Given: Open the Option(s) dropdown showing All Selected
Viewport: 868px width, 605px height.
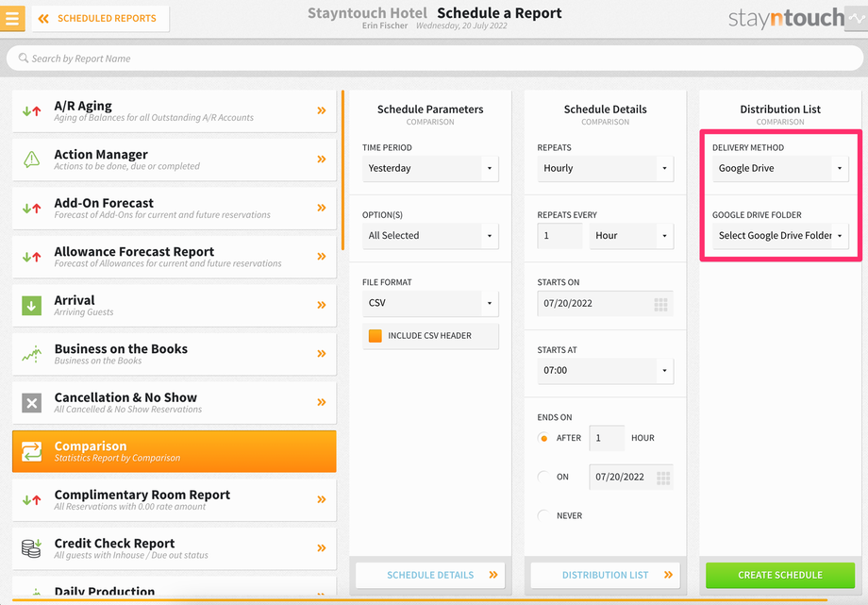Looking at the screenshot, I should (430, 235).
